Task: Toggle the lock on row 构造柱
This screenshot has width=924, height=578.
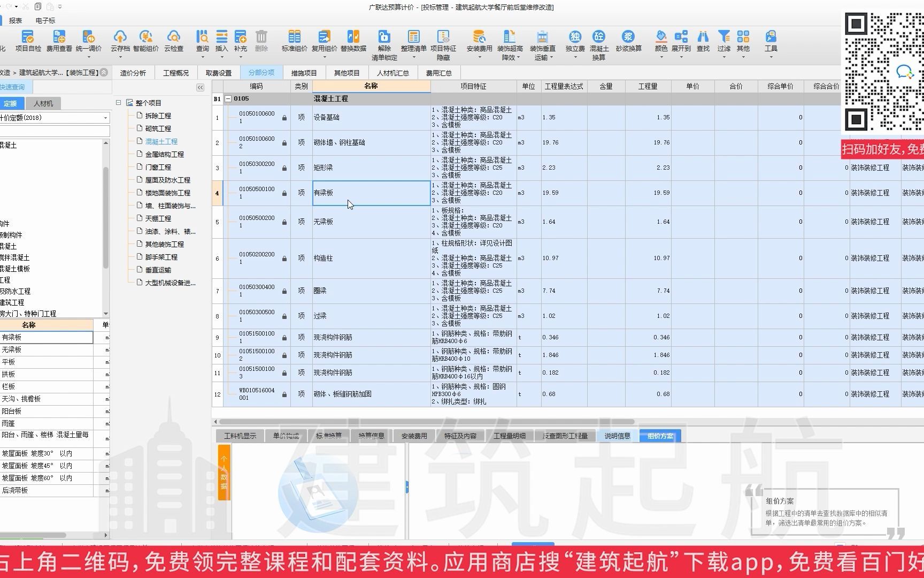Action: point(284,258)
